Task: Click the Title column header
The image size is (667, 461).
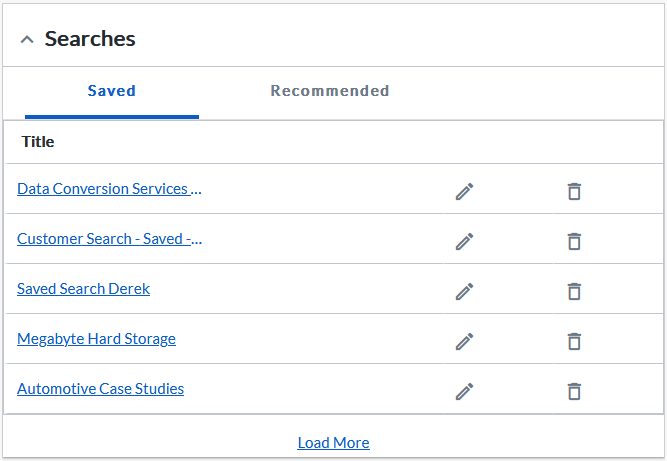Action: [38, 142]
